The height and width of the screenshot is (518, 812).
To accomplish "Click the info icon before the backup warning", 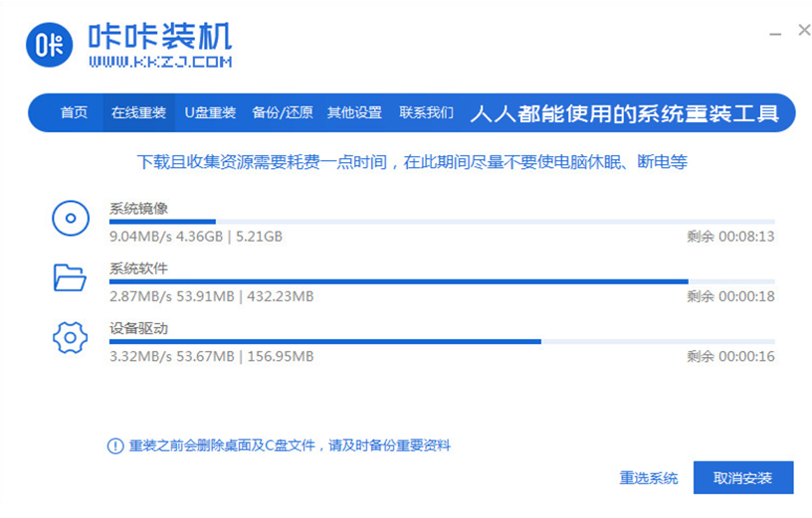I will click(x=115, y=446).
